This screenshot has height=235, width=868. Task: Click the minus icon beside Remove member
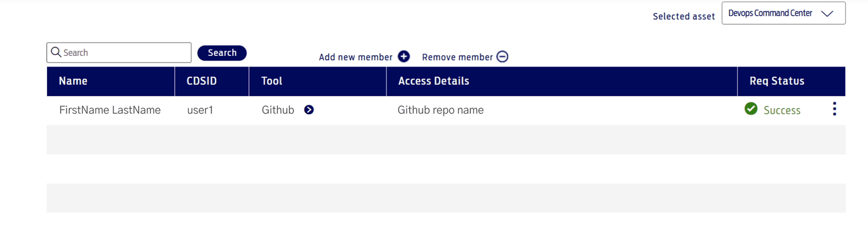[502, 56]
